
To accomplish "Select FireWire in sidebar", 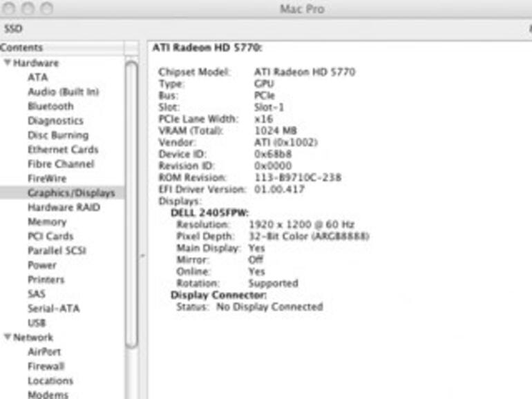I will [47, 178].
